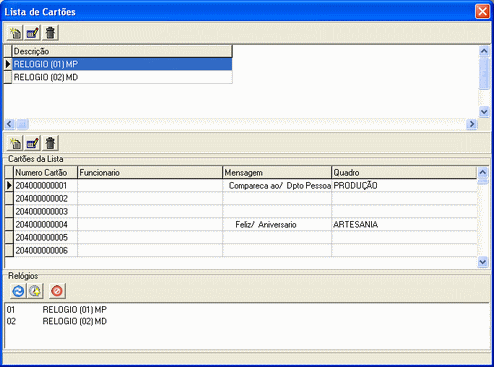The height and width of the screenshot is (367, 494).
Task: Delete card trash icon above Cartões da Lista
Action: tap(50, 143)
